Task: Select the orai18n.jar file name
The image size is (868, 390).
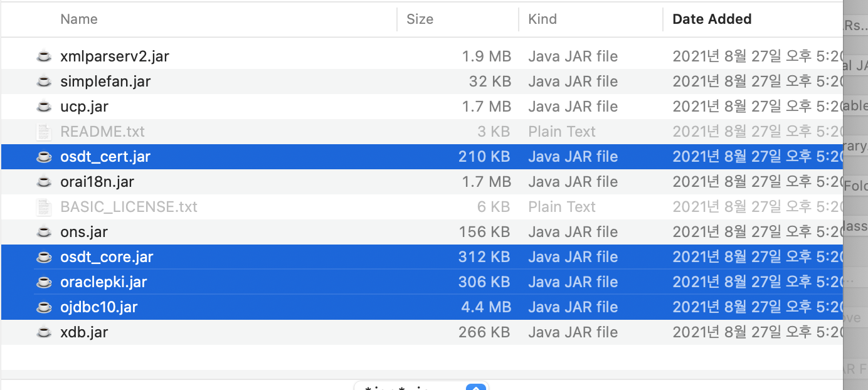Action: point(97,182)
